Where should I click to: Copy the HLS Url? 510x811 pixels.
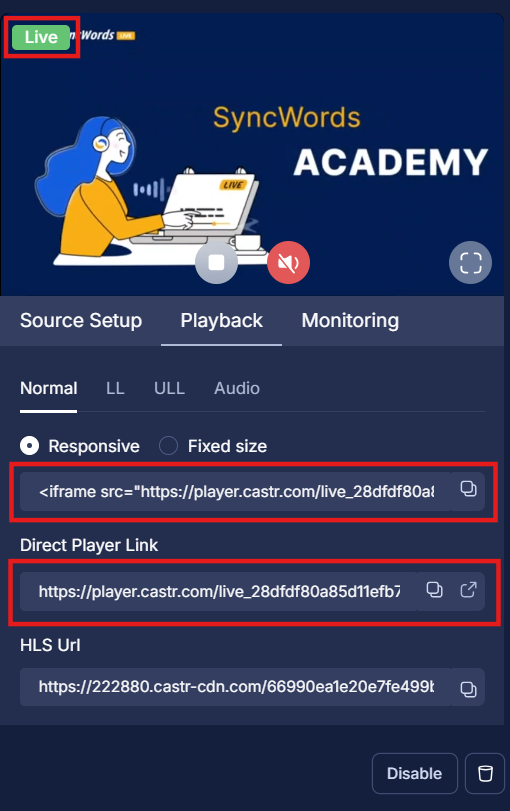pyautogui.click(x=468, y=689)
